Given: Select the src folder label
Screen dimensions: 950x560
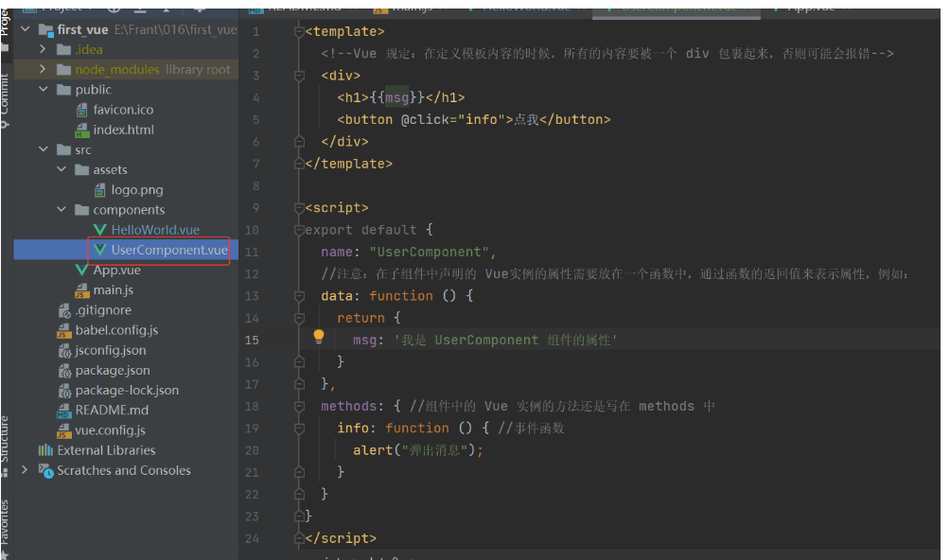Looking at the screenshot, I should [83, 149].
